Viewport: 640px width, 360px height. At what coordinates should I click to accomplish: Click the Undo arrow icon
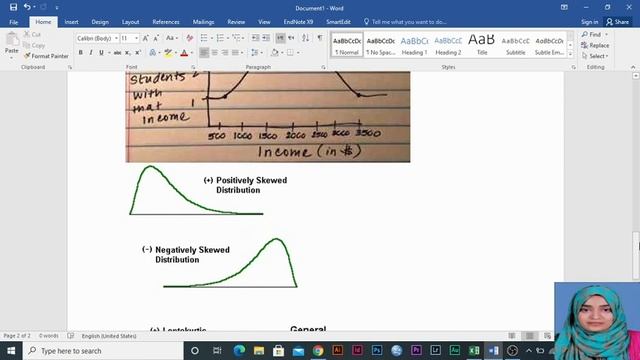[27, 7]
